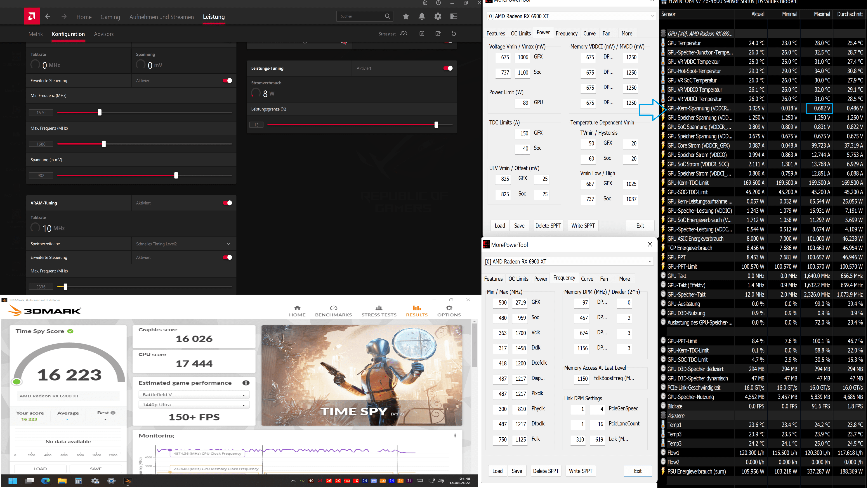The height and width of the screenshot is (488, 868).
Task: Expand the Speicherzeitgabe timing dropdown
Action: click(x=228, y=244)
